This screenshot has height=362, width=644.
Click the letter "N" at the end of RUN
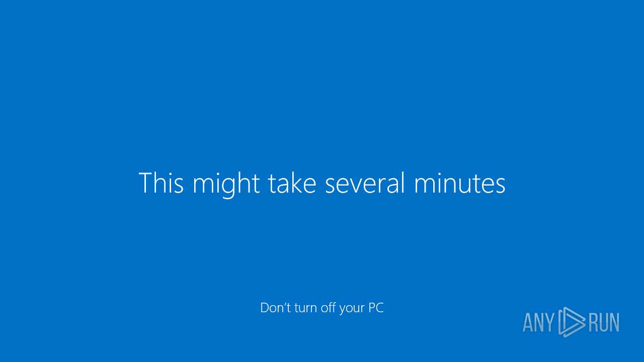pos(614,322)
